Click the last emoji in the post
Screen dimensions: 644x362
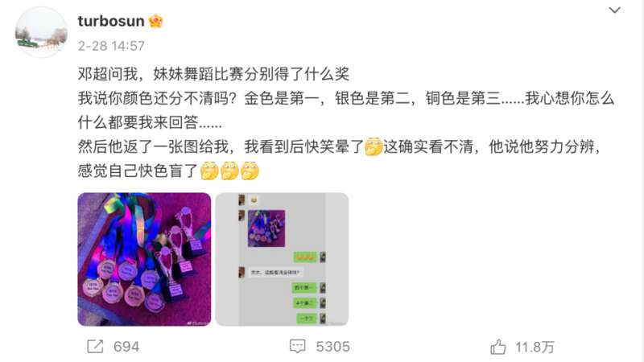point(250,171)
